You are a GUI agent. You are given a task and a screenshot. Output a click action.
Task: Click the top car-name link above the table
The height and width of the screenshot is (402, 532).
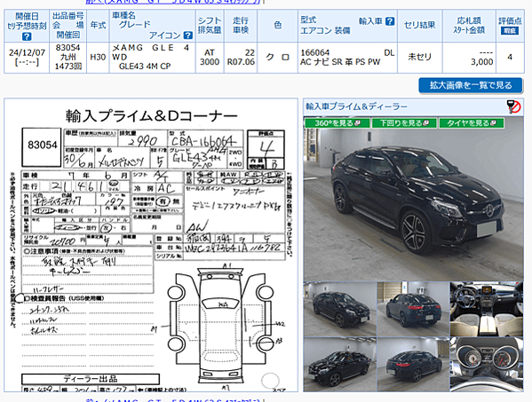(173, 2)
